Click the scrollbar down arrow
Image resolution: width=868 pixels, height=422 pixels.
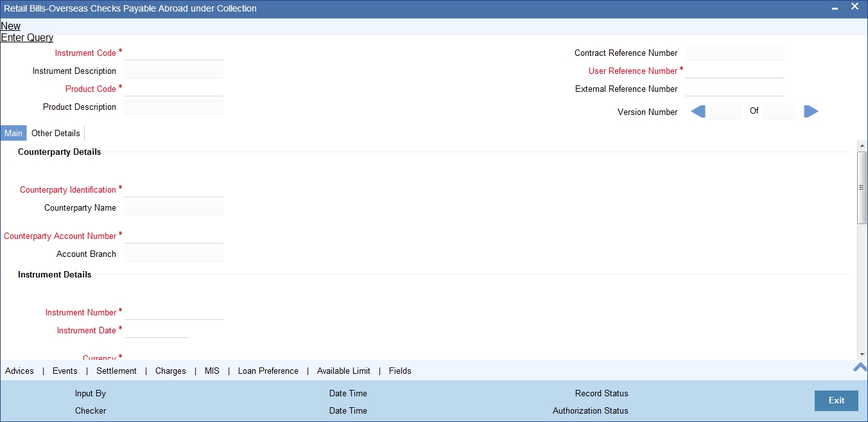(862, 354)
